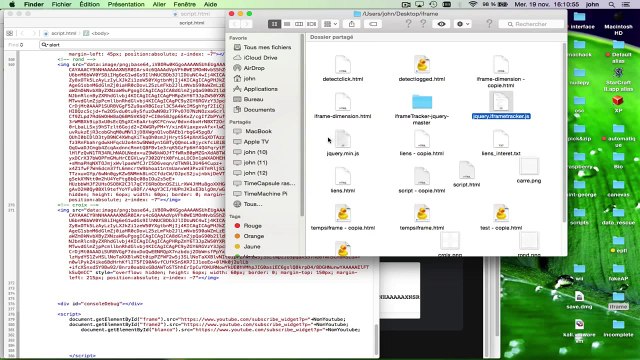Image resolution: width=640 pixels, height=360 pixels.
Task: Switch Finder to column view
Action: coord(299,24)
